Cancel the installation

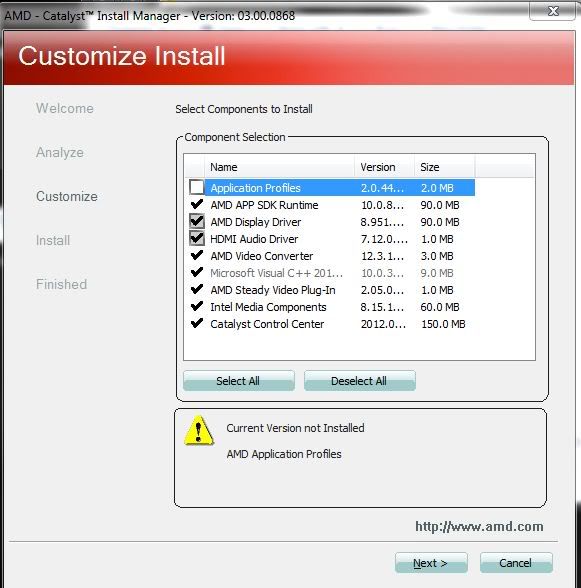516,562
